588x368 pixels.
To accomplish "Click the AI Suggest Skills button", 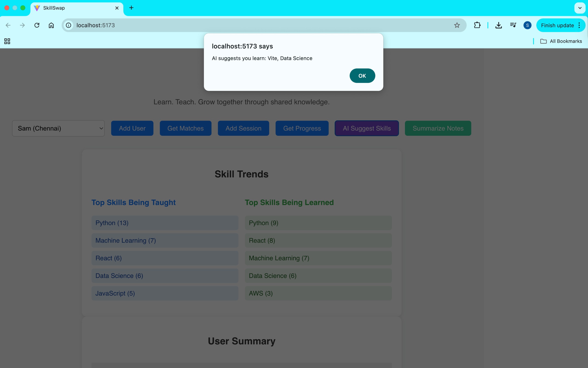I will [367, 128].
